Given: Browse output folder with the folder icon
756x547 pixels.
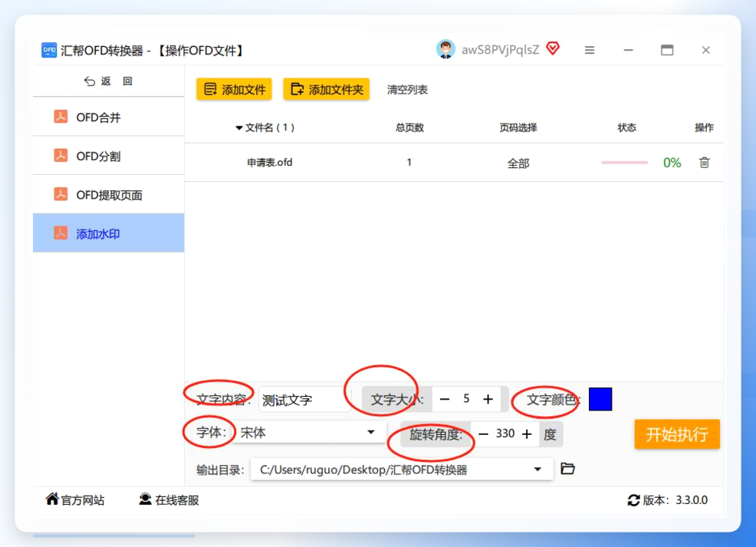Looking at the screenshot, I should click(567, 469).
